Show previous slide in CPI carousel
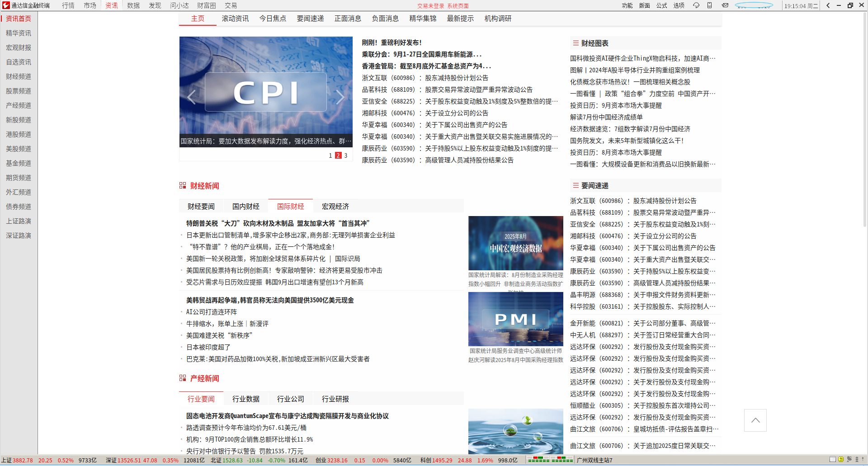The width and height of the screenshot is (868, 466). (x=191, y=97)
